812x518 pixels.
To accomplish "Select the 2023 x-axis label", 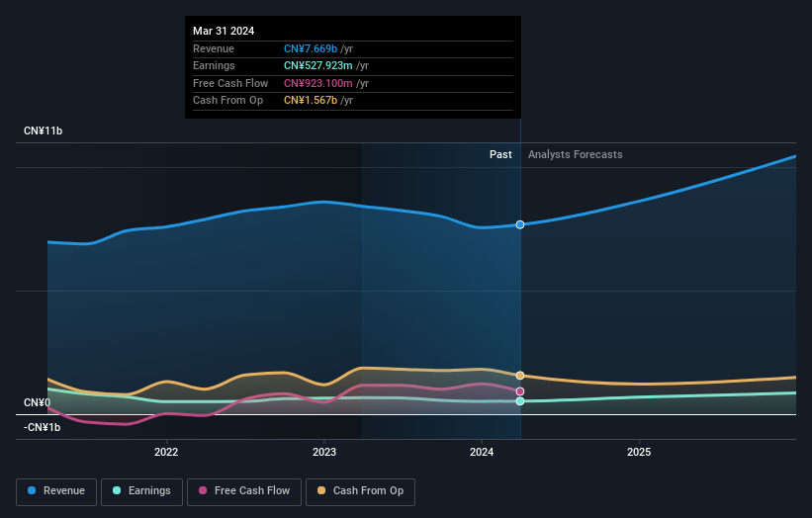I will point(324,453).
